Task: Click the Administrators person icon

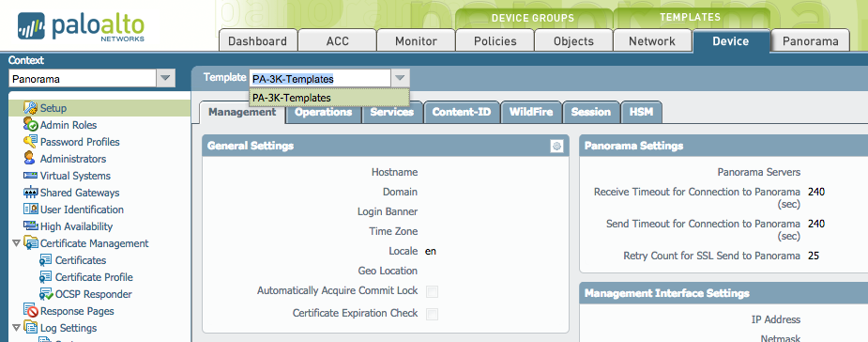Action: click(x=30, y=159)
